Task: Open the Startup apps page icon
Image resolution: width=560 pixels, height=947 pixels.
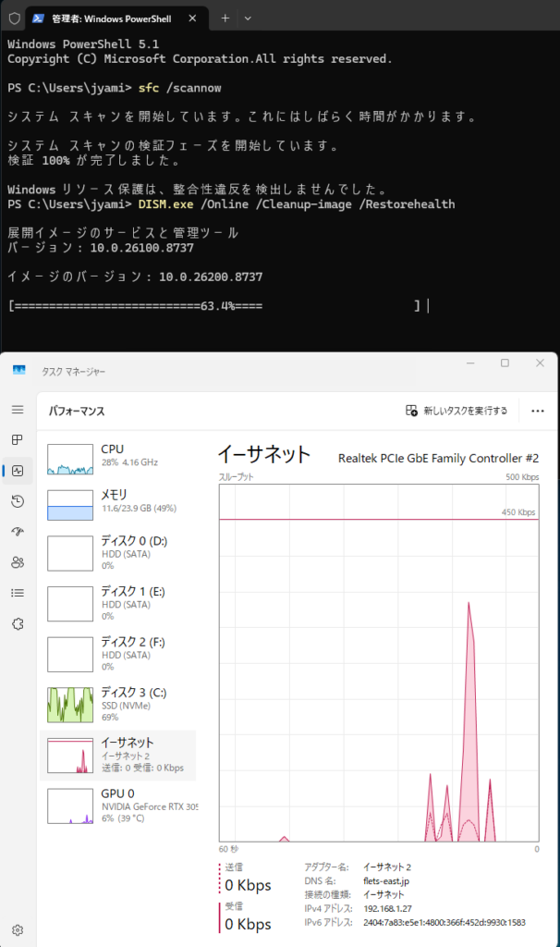Action: pos(18,532)
